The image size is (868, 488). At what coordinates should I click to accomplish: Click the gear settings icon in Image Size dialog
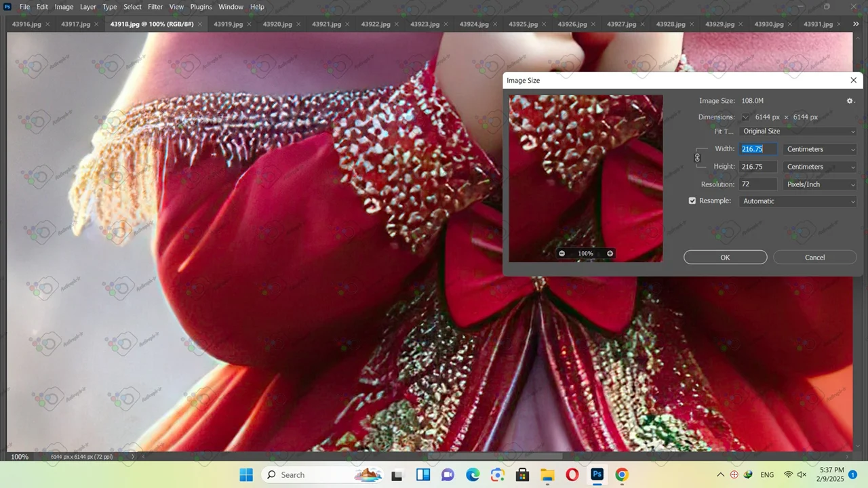(850, 101)
